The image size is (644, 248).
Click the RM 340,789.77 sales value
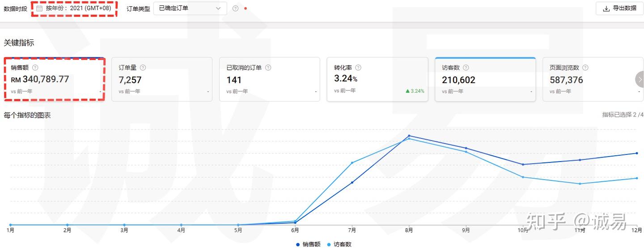pyautogui.click(x=40, y=80)
